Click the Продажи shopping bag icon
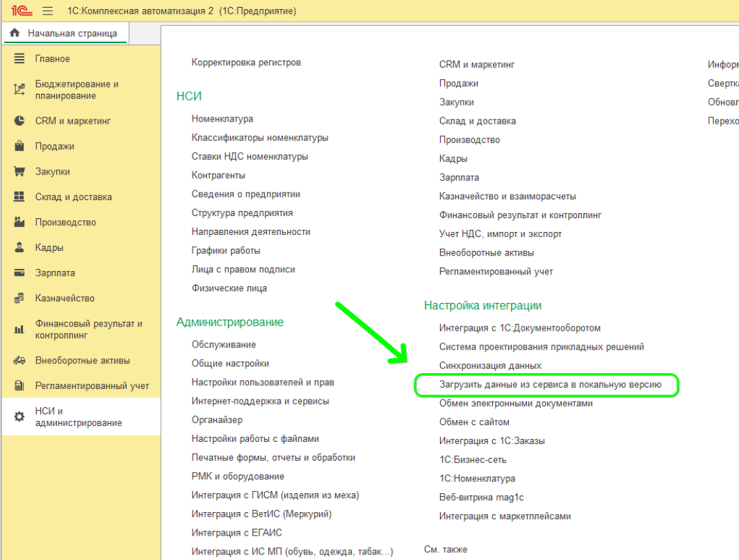Image resolution: width=739 pixels, height=560 pixels. pos(19,146)
